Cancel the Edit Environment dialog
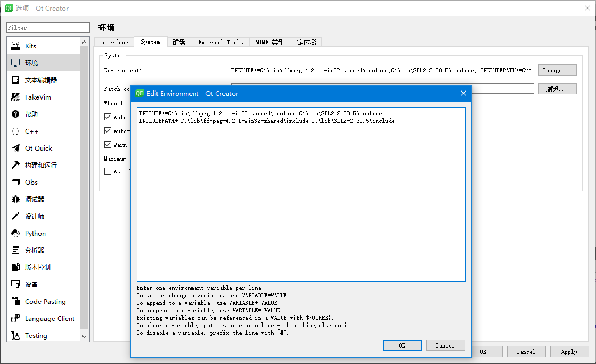596x364 pixels. [445, 345]
